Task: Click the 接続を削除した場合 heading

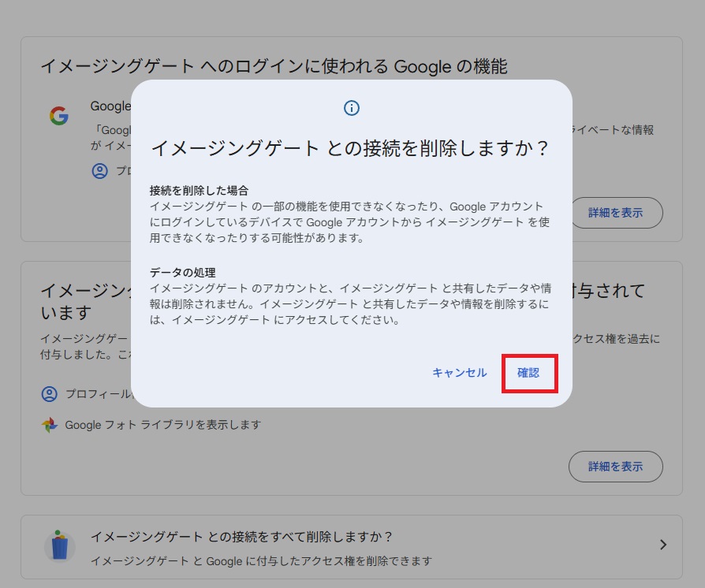Action: [199, 190]
